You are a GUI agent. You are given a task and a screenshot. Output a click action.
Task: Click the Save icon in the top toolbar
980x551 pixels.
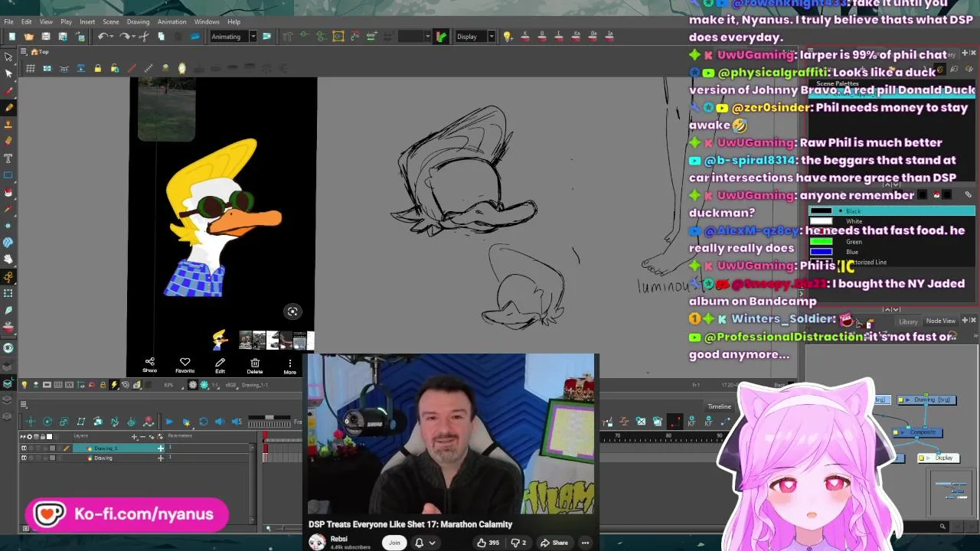coord(46,36)
